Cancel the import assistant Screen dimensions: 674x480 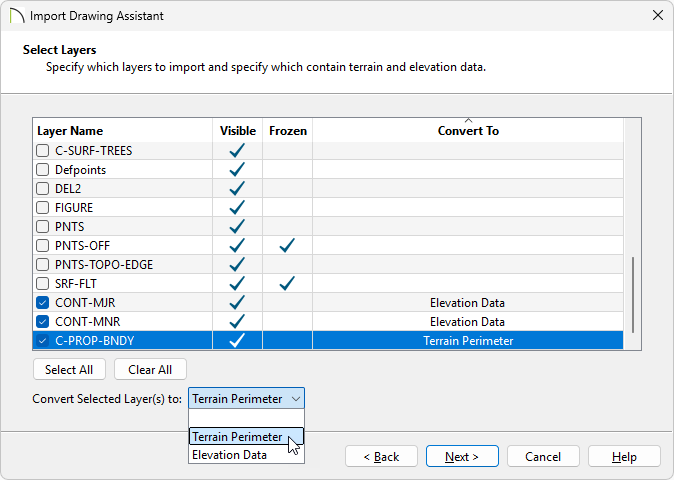[543, 456]
